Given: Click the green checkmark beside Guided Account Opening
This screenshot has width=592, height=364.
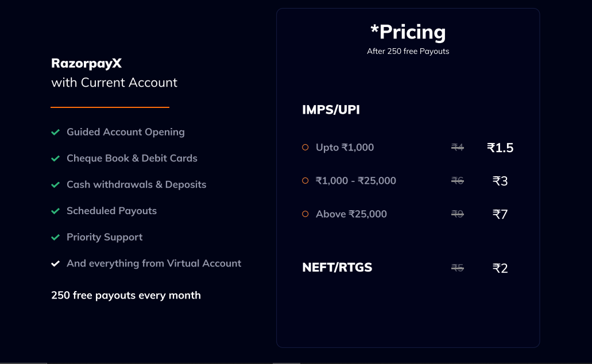Looking at the screenshot, I should click(56, 132).
